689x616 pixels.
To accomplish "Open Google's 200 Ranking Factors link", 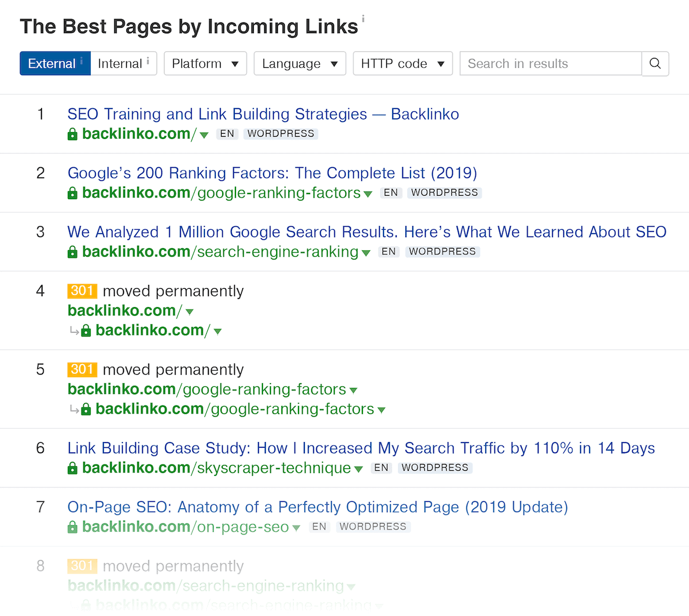I will pyautogui.click(x=272, y=173).
